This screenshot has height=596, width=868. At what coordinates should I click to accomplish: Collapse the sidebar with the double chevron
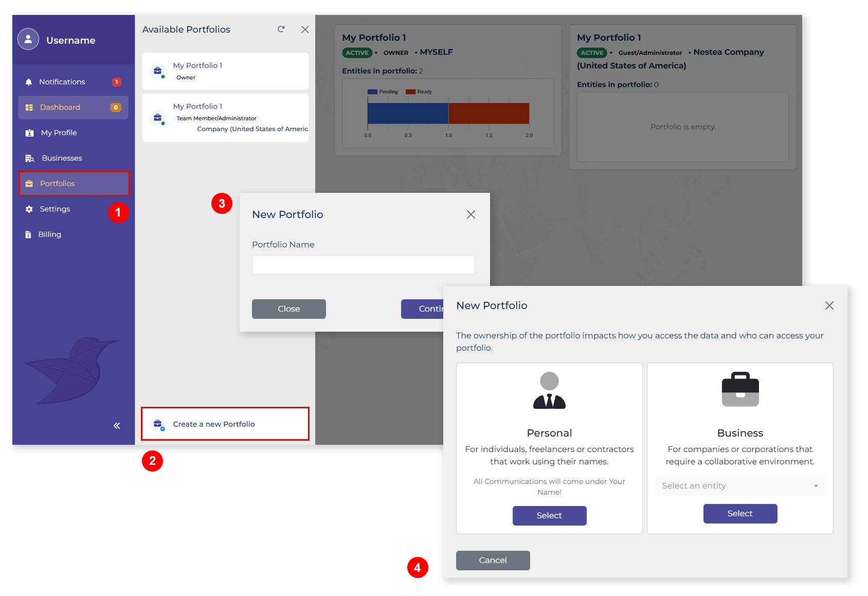tap(117, 426)
